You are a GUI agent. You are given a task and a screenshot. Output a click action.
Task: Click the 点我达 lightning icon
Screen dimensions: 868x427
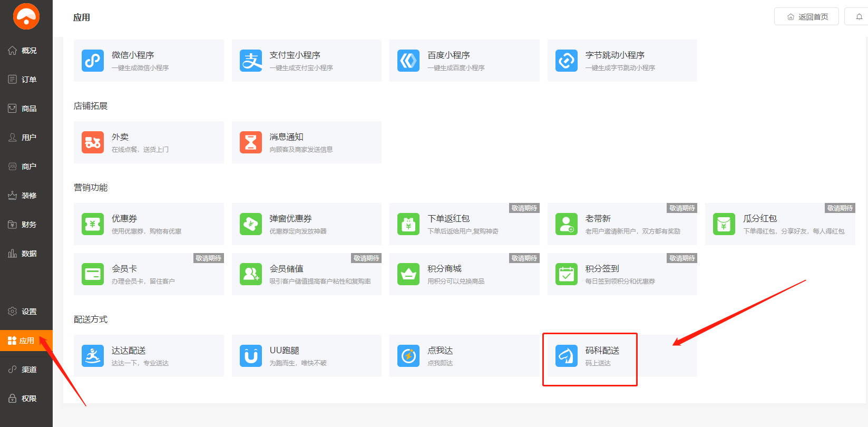click(408, 356)
